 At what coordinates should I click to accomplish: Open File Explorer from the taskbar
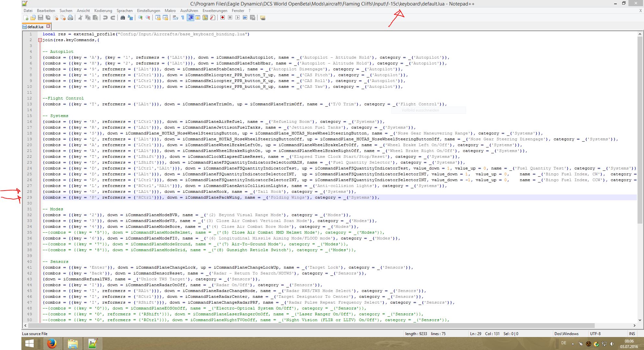72,344
